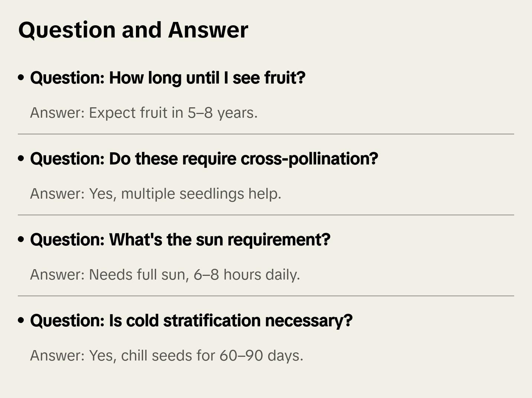Click the answer 'Expect fruit in 5–8 years.'
The width and height of the screenshot is (532, 398).
[x=144, y=113]
